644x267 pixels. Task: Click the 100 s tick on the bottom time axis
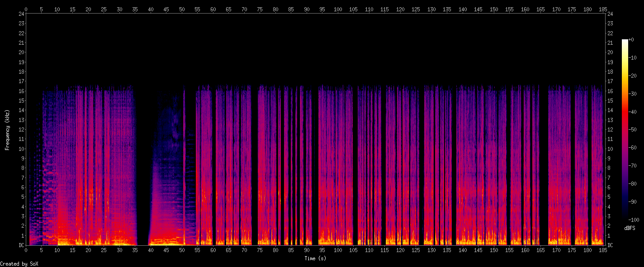click(338, 250)
